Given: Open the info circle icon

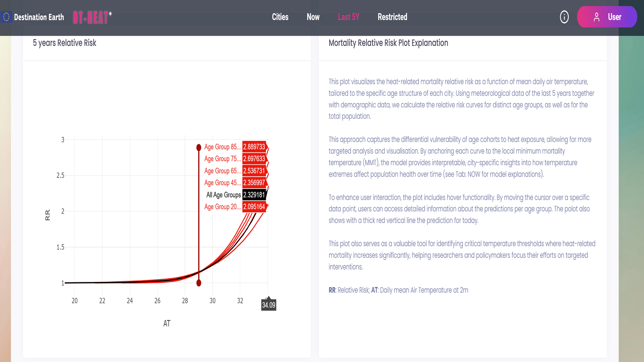Looking at the screenshot, I should click(564, 17).
